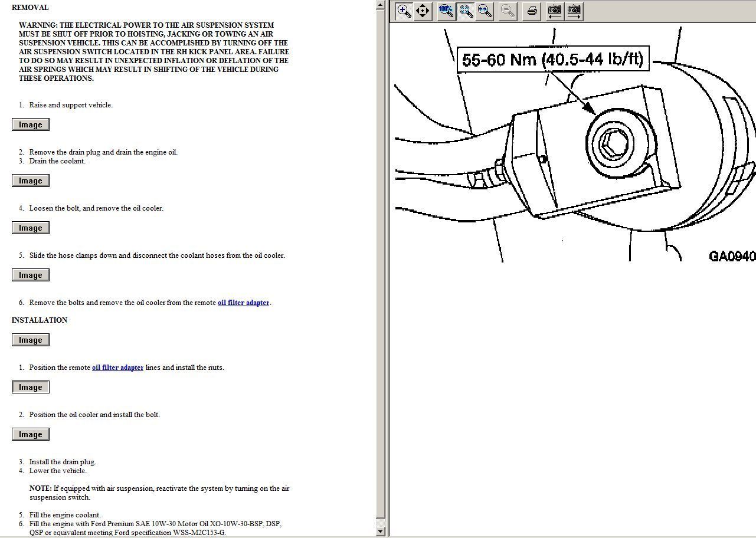This screenshot has height=538, width=756.
Task: Open Image below 'install the nuts' step
Action: point(31,388)
